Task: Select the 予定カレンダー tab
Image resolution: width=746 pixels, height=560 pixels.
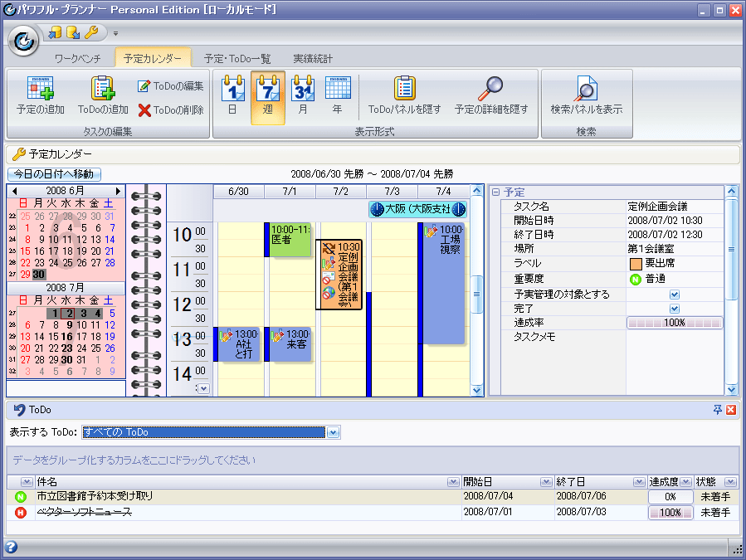Action: click(152, 59)
